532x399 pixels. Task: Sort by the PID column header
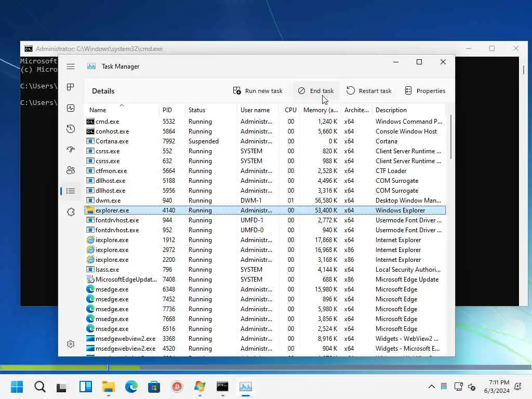[x=171, y=110]
